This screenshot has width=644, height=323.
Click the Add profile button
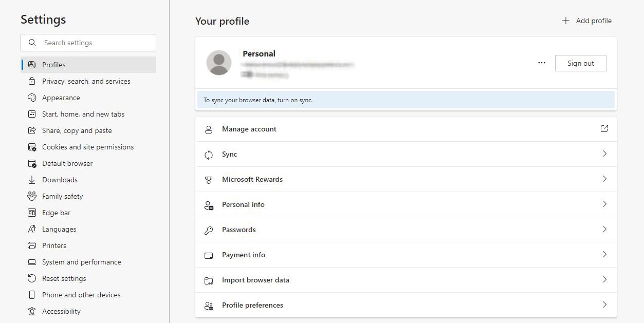pyautogui.click(x=586, y=21)
